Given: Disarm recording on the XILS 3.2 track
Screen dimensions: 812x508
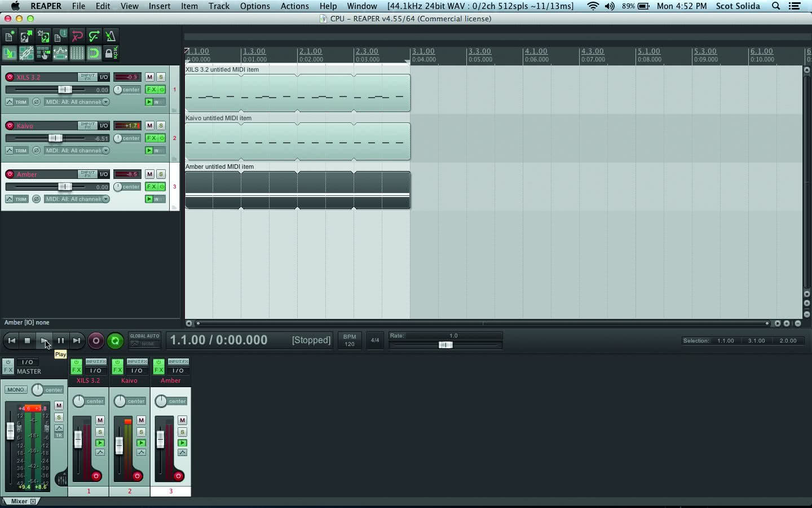Looking at the screenshot, I should click(10, 77).
